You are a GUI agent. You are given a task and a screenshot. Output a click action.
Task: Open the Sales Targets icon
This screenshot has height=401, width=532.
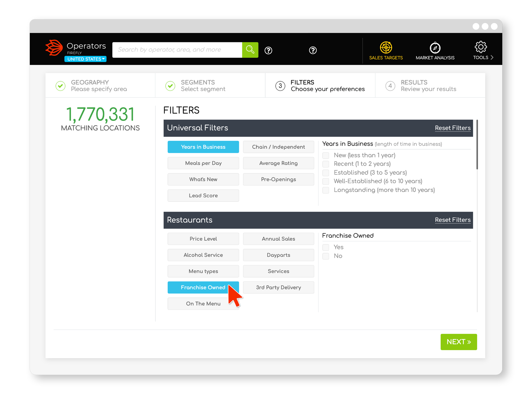[386, 48]
